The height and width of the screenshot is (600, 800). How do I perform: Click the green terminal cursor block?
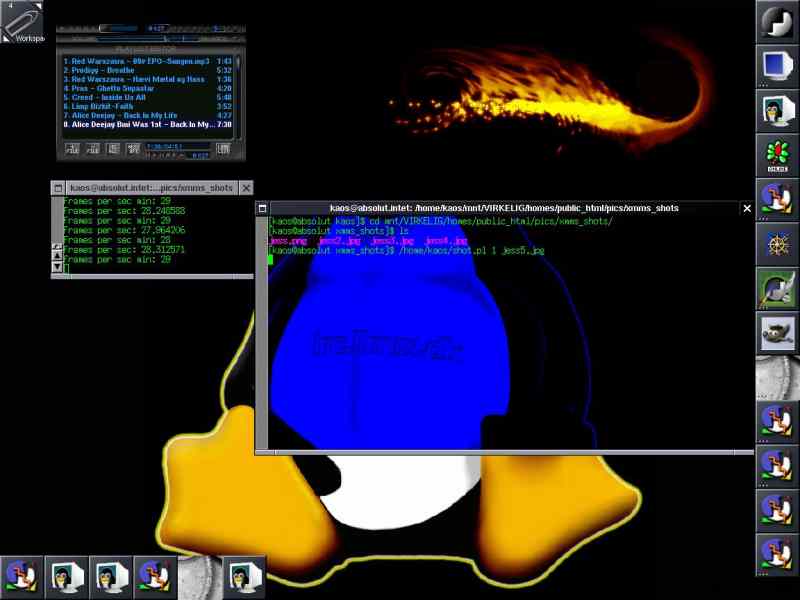(270, 260)
